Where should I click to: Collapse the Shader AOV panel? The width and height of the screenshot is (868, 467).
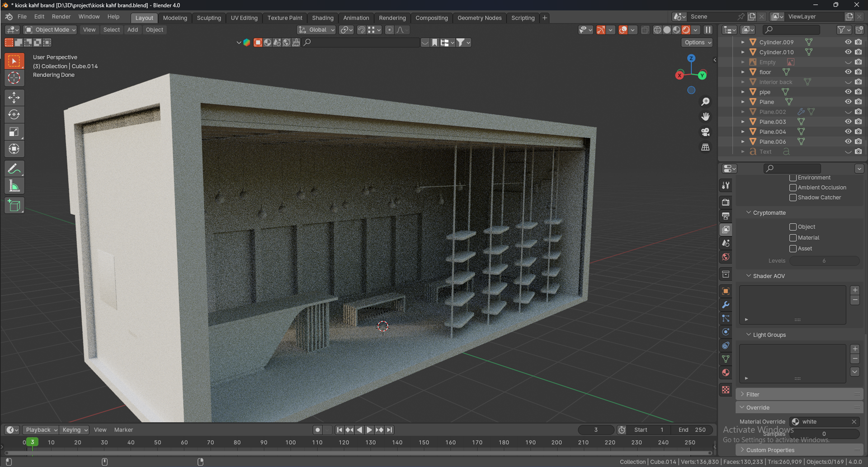pyautogui.click(x=749, y=276)
